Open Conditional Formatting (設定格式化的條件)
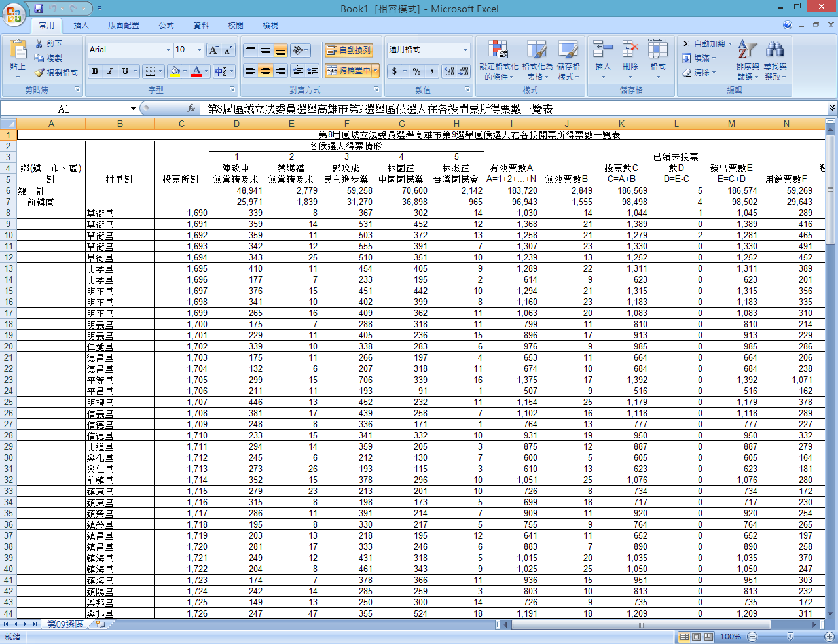The image size is (838, 644). point(498,49)
